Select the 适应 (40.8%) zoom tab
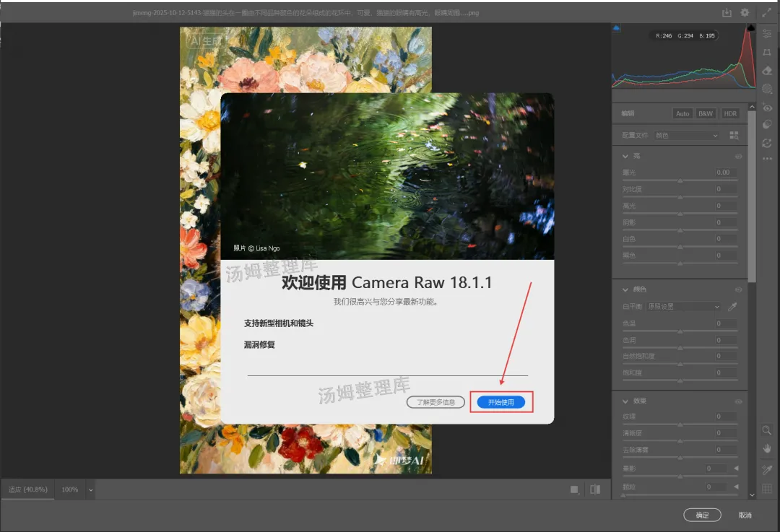Viewport: 780px width, 532px height. pos(28,489)
